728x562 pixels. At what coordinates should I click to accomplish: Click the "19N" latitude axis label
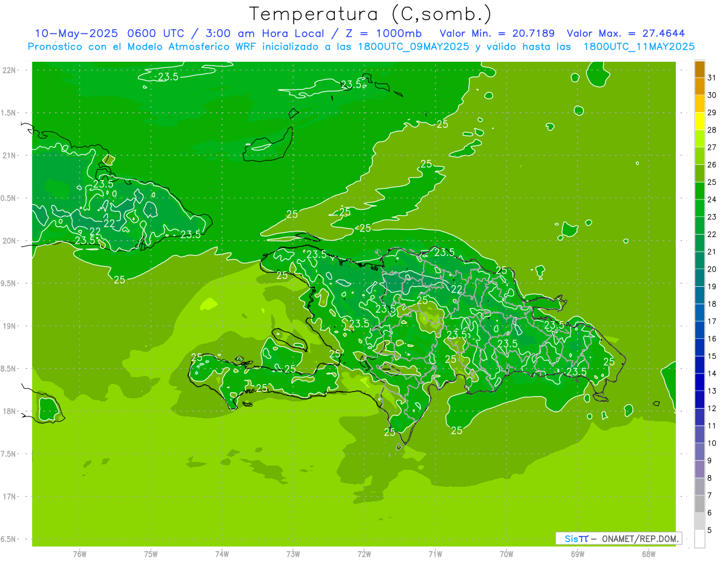(10, 326)
